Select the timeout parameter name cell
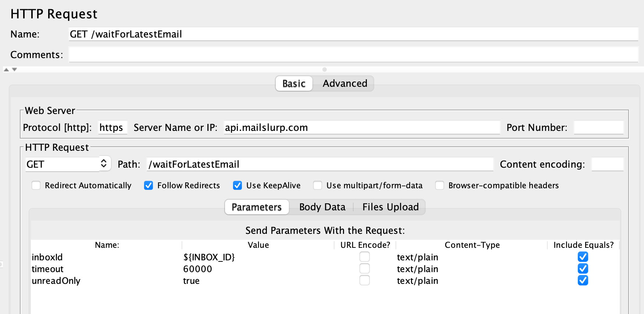The height and width of the screenshot is (314, 644). 107,269
